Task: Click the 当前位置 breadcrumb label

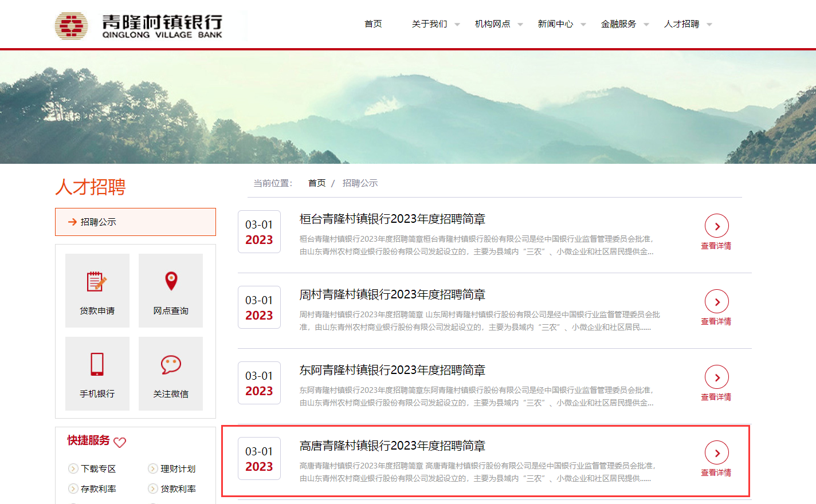Action: (x=273, y=183)
